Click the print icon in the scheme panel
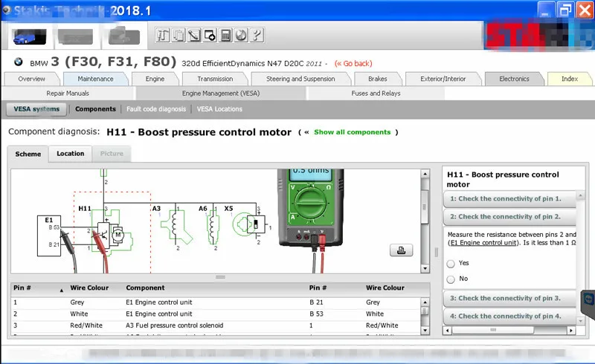The height and width of the screenshot is (364, 595). click(x=401, y=250)
